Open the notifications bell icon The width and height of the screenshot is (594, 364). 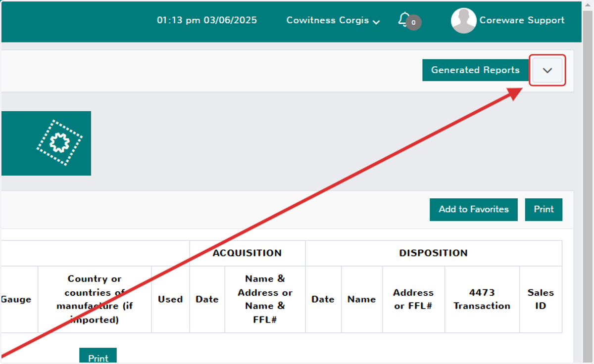pyautogui.click(x=404, y=20)
